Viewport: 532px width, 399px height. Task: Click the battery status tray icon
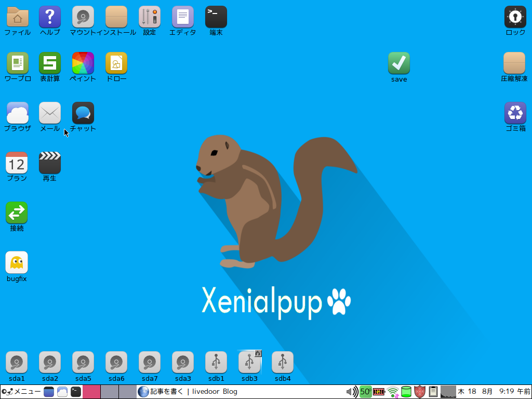379,392
